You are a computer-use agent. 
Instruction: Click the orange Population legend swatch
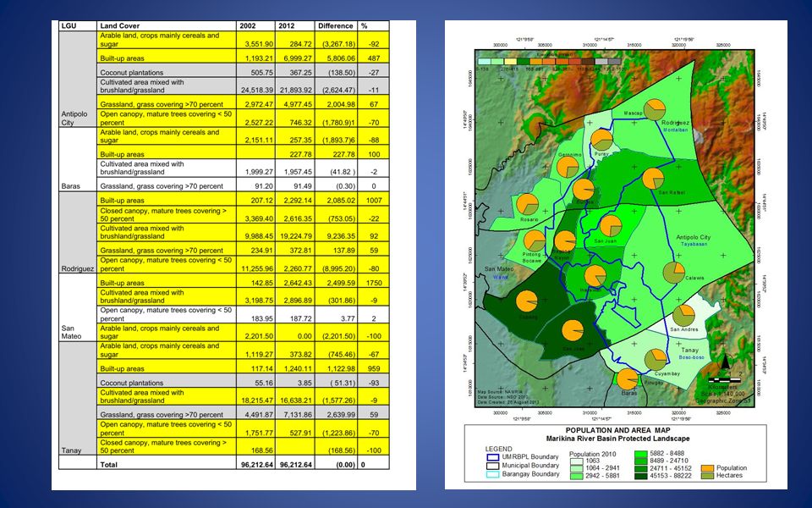707,468
